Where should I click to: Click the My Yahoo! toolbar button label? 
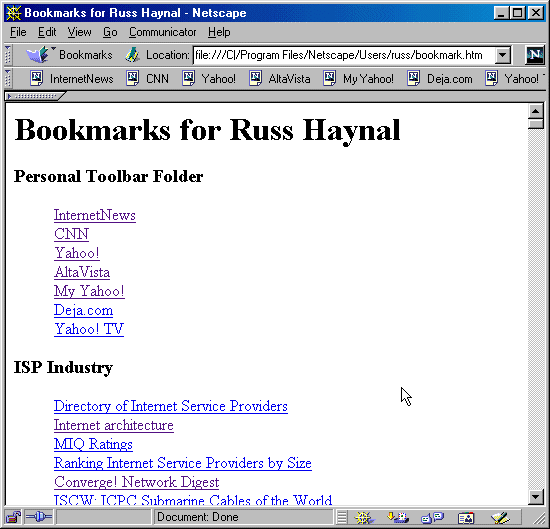pyautogui.click(x=368, y=79)
